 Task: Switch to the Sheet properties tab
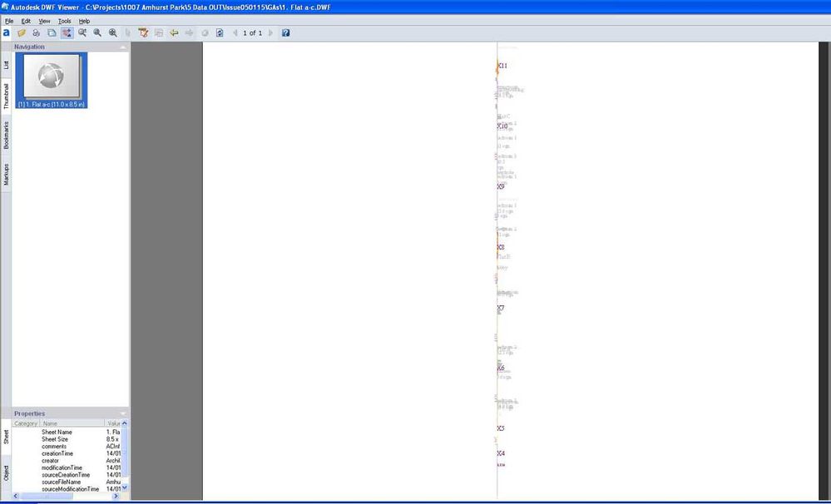pyautogui.click(x=6, y=437)
